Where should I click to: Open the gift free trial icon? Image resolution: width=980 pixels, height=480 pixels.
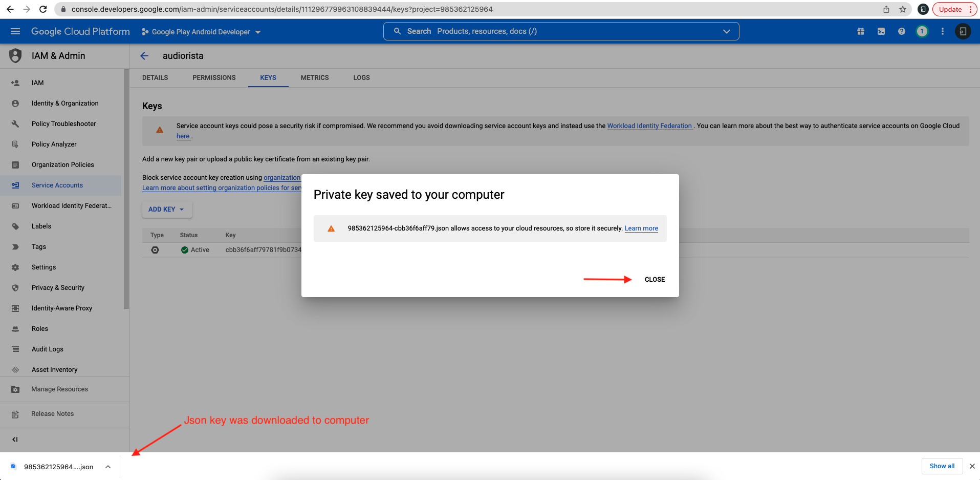[x=861, y=31]
